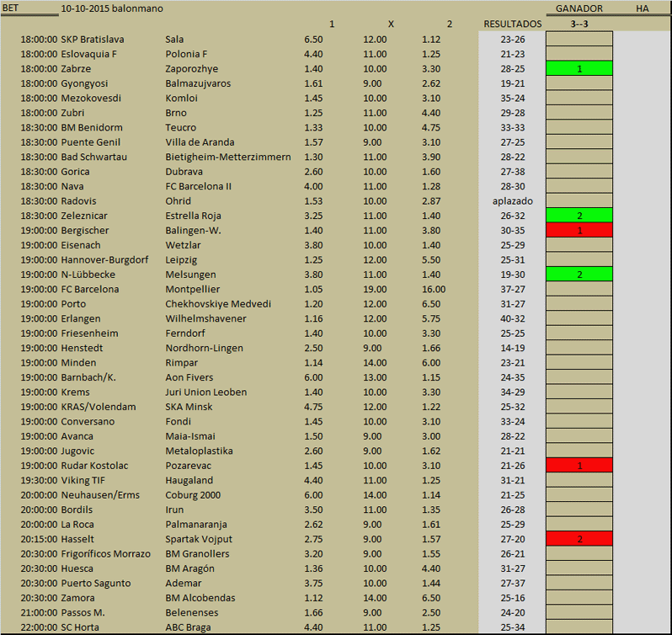The width and height of the screenshot is (672, 635).
Task: Click the ABC Braga cell
Action: point(188,627)
